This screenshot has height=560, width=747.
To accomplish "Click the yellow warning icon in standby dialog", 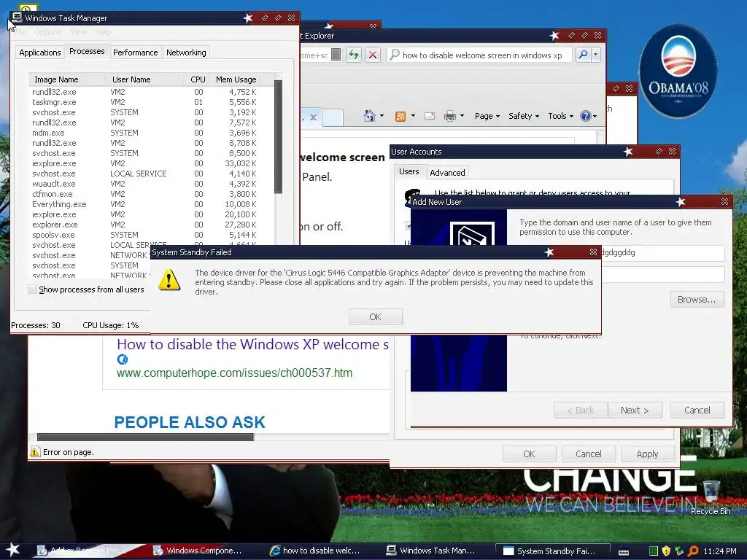I will coord(169,279).
